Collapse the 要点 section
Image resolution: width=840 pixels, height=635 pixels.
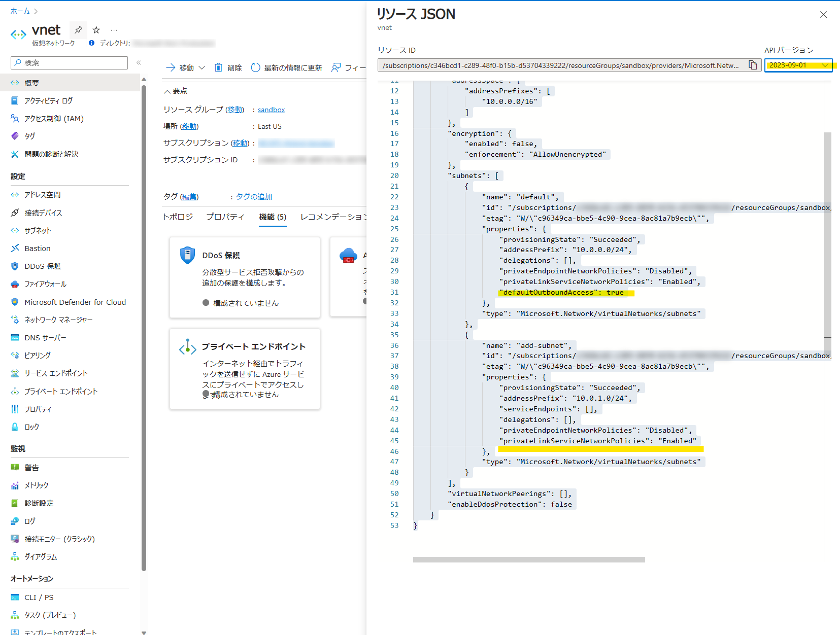[x=176, y=91]
